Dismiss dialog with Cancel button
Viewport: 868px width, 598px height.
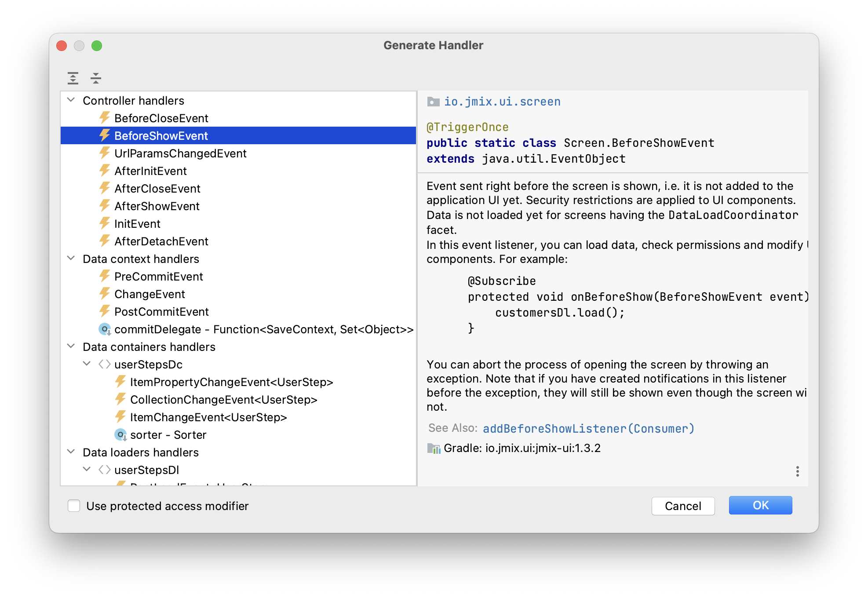(x=683, y=506)
